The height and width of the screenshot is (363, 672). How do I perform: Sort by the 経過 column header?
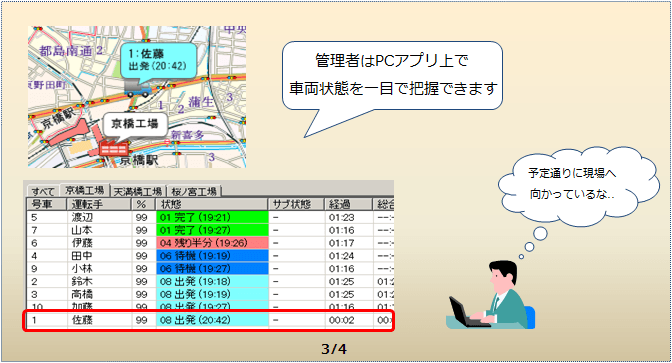[348, 204]
